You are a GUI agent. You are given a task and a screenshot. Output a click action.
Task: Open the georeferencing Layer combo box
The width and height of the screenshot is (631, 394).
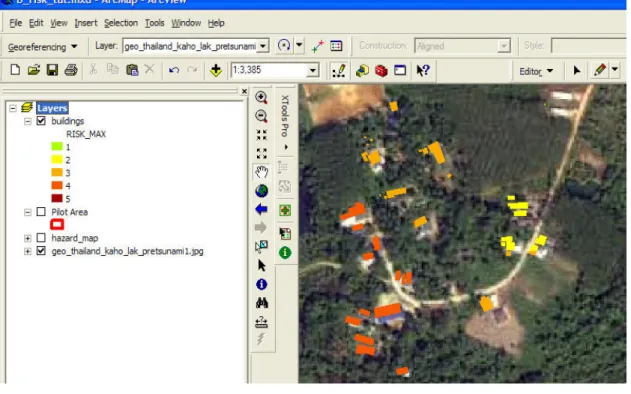(x=263, y=46)
